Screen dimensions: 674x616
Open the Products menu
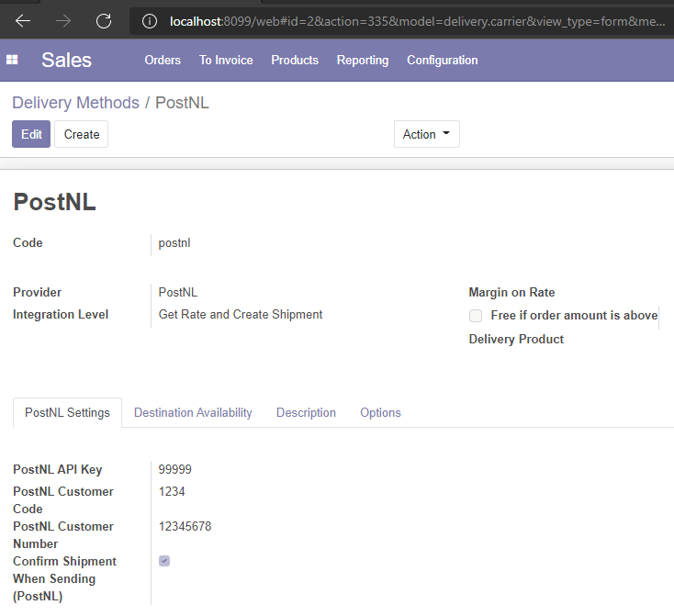click(x=295, y=61)
